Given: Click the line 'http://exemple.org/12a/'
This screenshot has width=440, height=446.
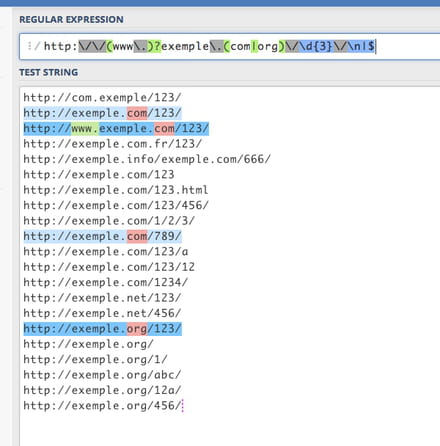Looking at the screenshot, I should click(x=102, y=390).
